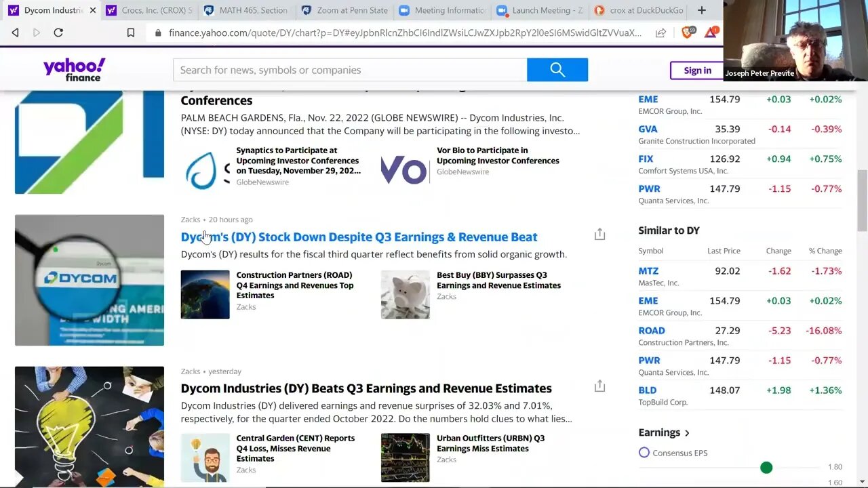Click the Synaptics logo thumbnail

point(205,169)
